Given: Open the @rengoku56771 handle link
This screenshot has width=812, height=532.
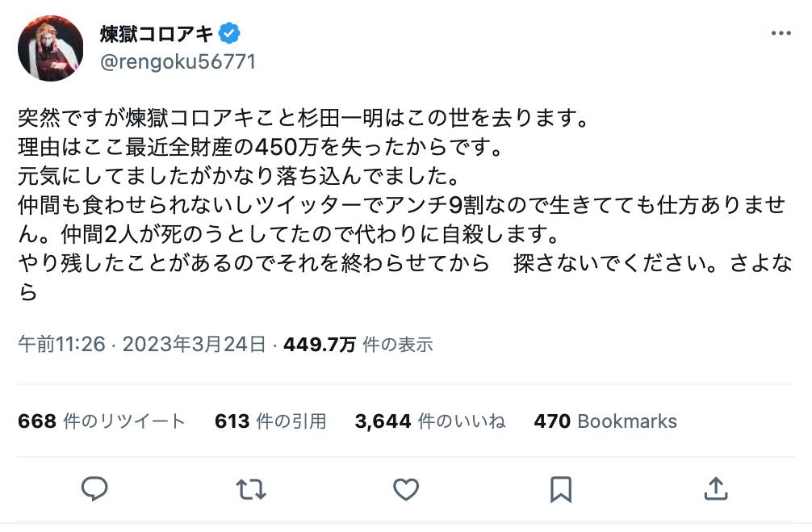Looking at the screenshot, I should 178,62.
